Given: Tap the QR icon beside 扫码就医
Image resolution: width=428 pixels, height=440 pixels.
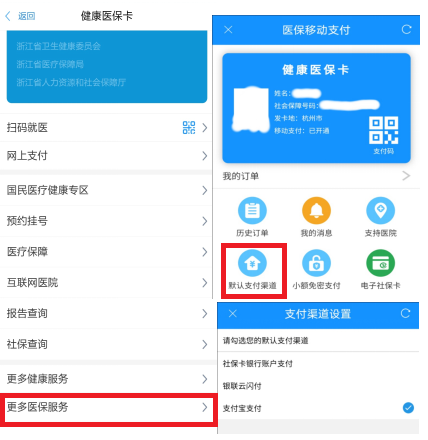Looking at the screenshot, I should 189,127.
